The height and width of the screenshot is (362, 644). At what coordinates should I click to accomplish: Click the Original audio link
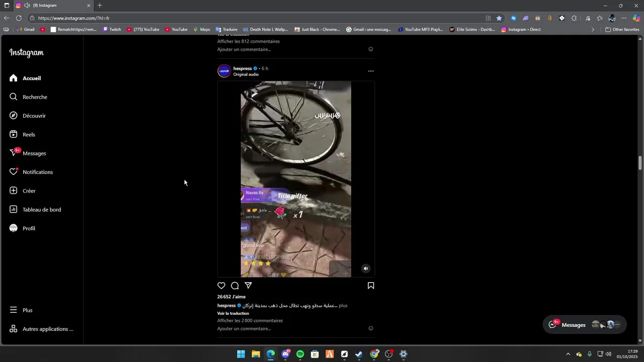click(x=246, y=74)
